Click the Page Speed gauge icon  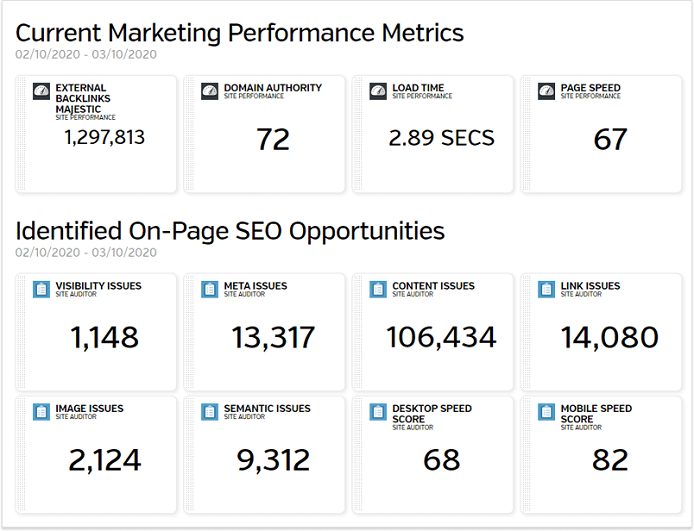(x=546, y=91)
